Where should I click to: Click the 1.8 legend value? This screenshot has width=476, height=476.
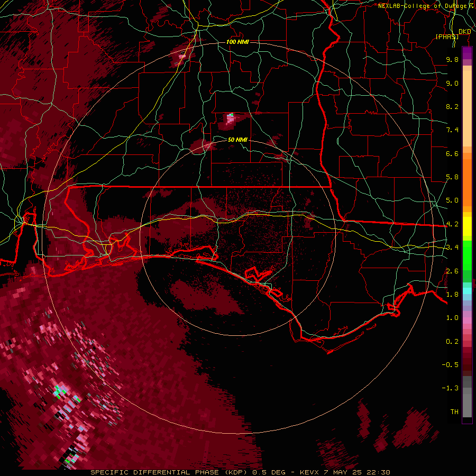coord(452,295)
